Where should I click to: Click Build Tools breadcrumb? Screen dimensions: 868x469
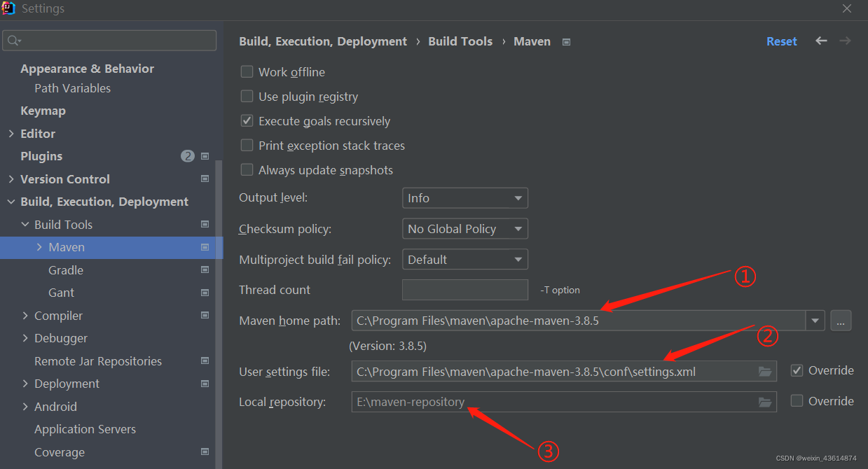coord(460,41)
